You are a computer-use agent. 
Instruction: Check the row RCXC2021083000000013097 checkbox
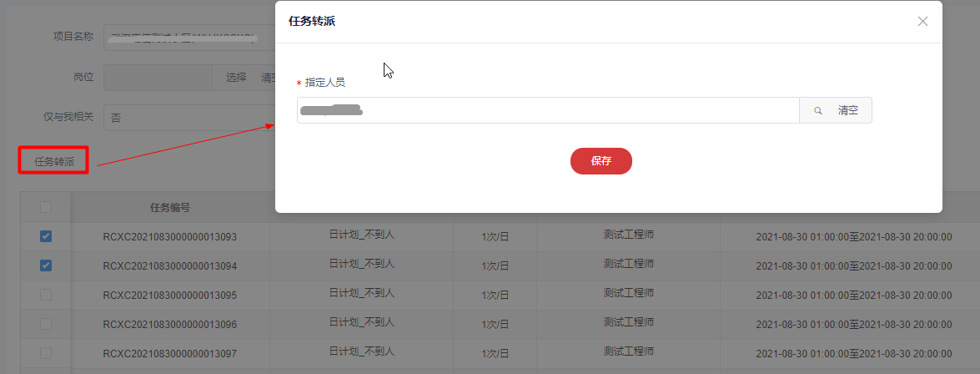click(46, 353)
